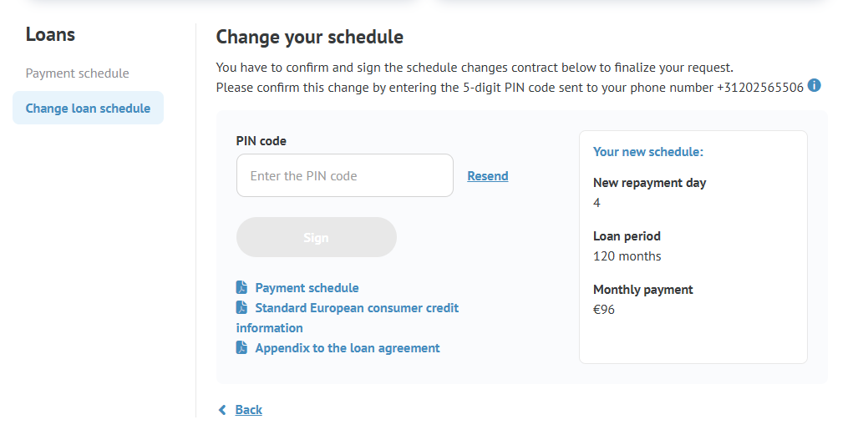Open the Appendix to the loan agreement link
The width and height of the screenshot is (868, 445).
347,348
